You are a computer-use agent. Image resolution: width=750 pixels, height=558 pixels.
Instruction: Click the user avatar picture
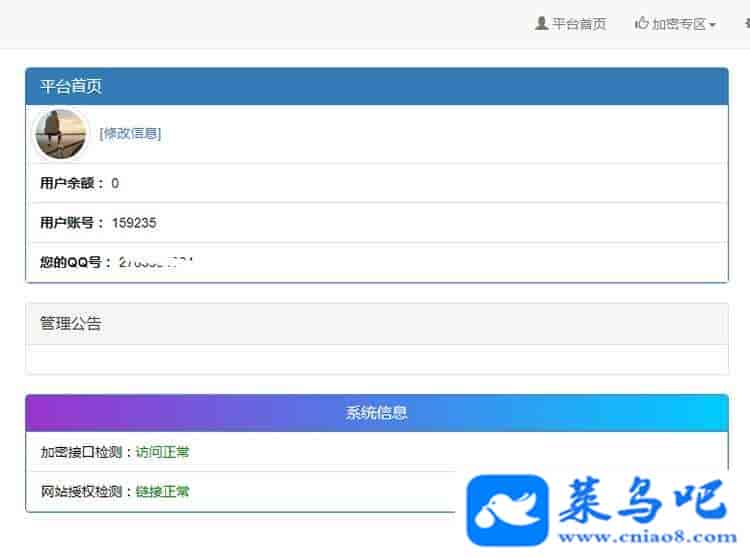(61, 134)
